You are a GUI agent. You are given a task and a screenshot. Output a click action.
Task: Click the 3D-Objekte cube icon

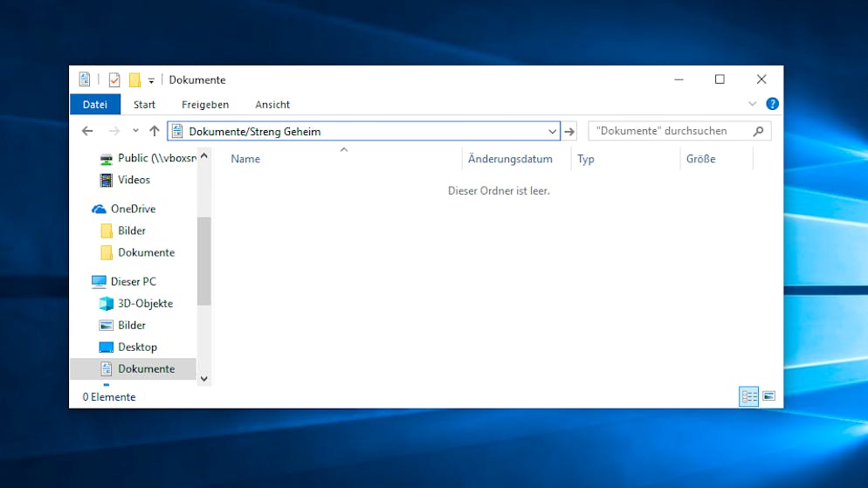[106, 303]
